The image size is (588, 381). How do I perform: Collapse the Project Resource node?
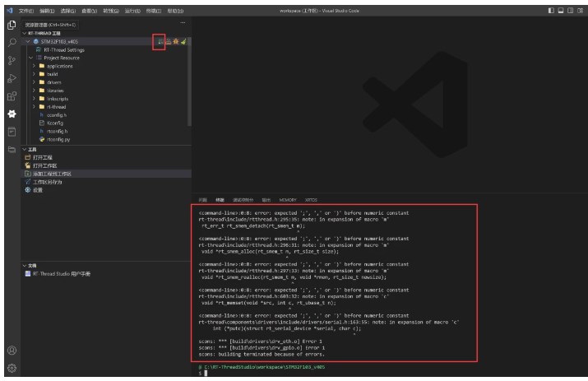(31, 58)
